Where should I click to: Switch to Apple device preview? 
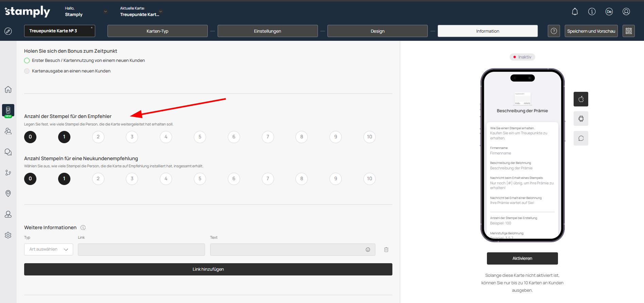(581, 99)
